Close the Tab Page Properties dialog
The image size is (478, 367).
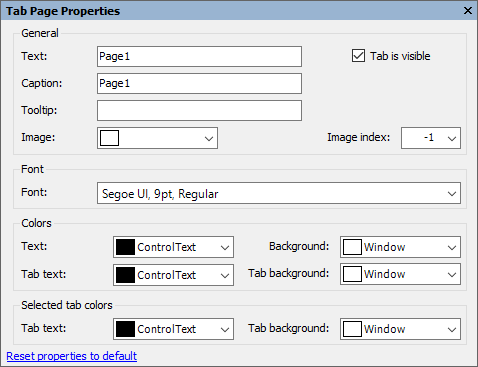click(468, 11)
